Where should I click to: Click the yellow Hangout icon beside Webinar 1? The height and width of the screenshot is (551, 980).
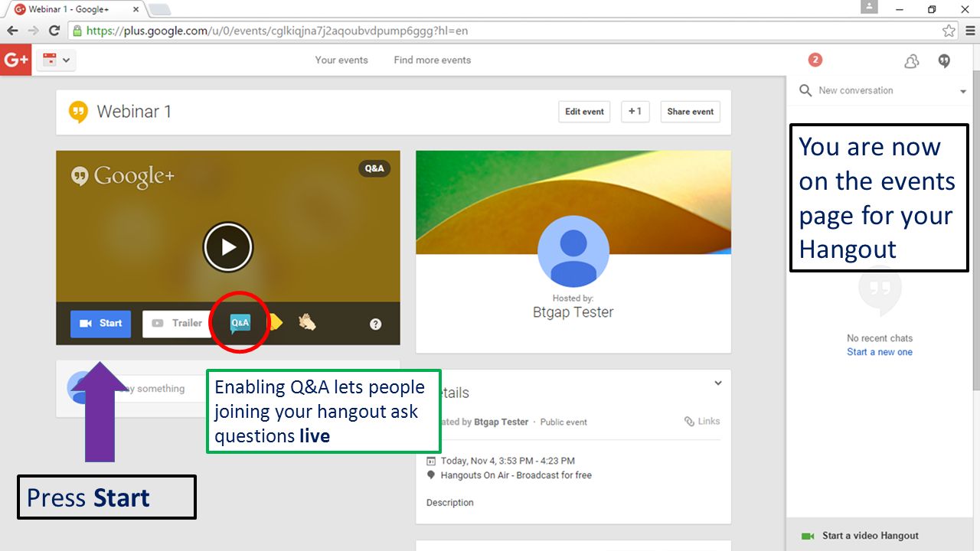tap(78, 112)
